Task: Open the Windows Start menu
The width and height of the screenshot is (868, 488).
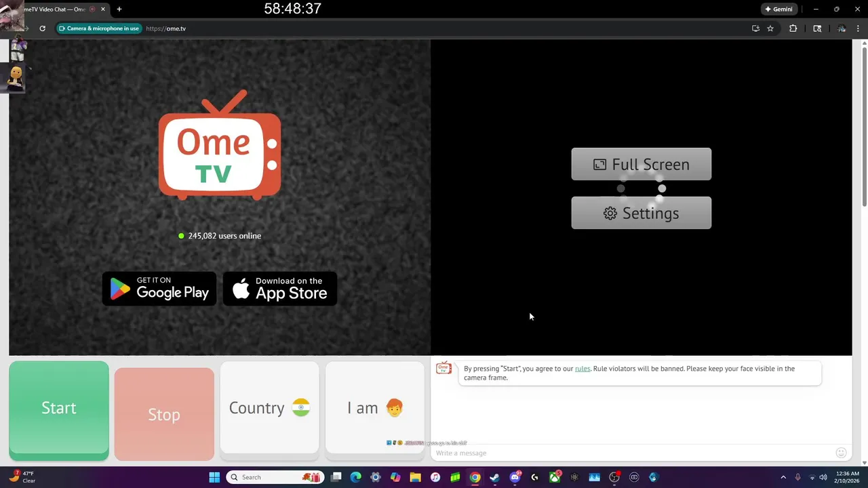Action: coord(214,477)
